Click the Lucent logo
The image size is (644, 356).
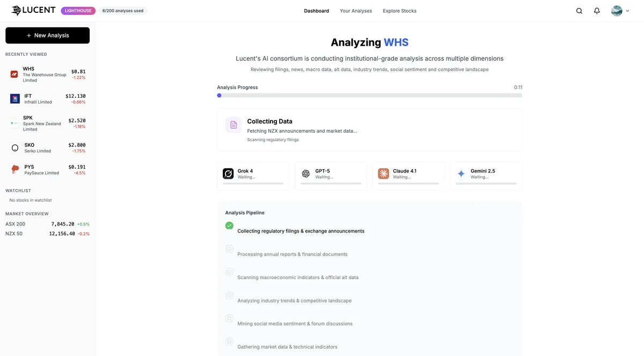(33, 10)
